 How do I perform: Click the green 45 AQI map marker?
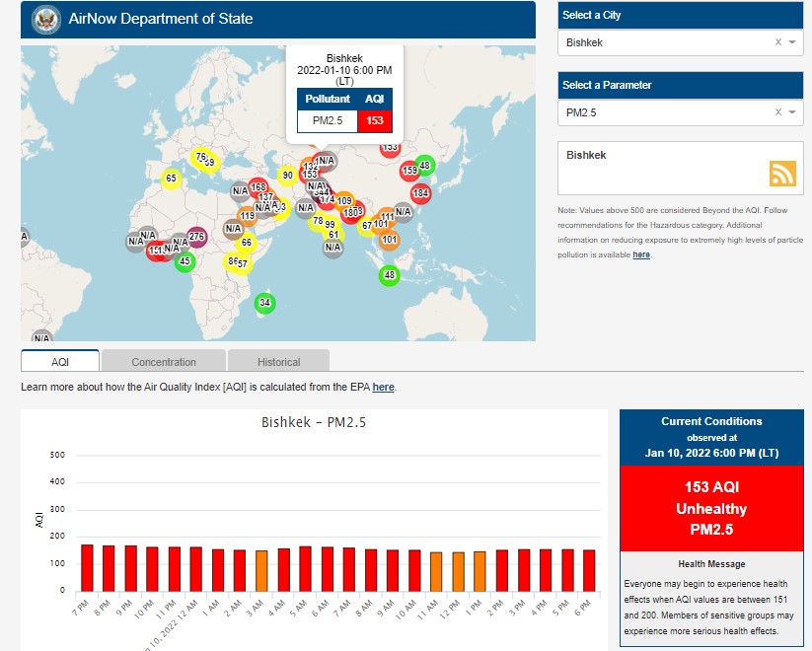pyautogui.click(x=184, y=261)
